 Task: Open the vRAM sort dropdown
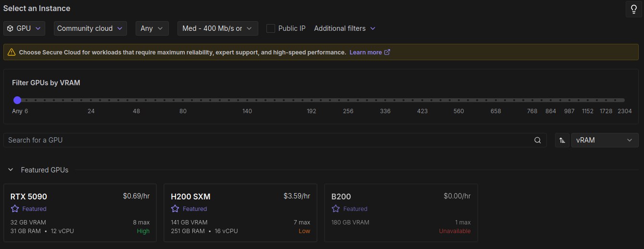tap(605, 140)
